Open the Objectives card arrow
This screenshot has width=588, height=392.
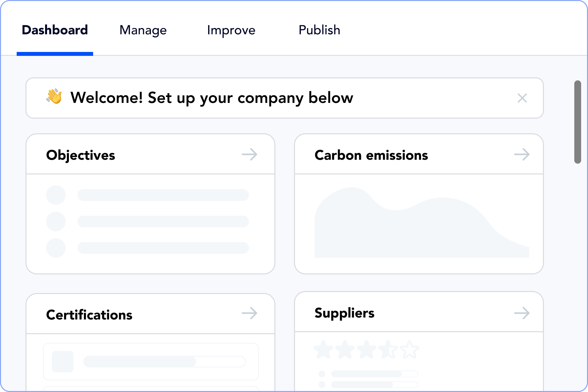point(250,155)
